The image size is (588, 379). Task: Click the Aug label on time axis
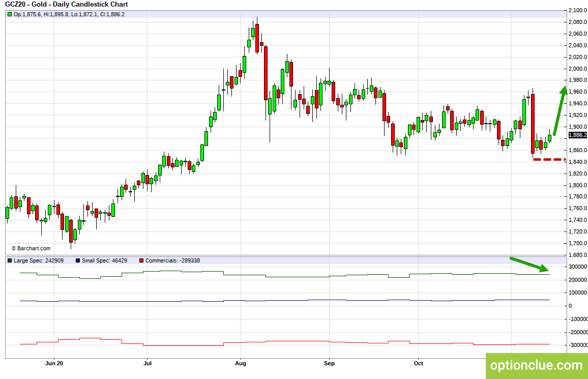click(x=241, y=363)
